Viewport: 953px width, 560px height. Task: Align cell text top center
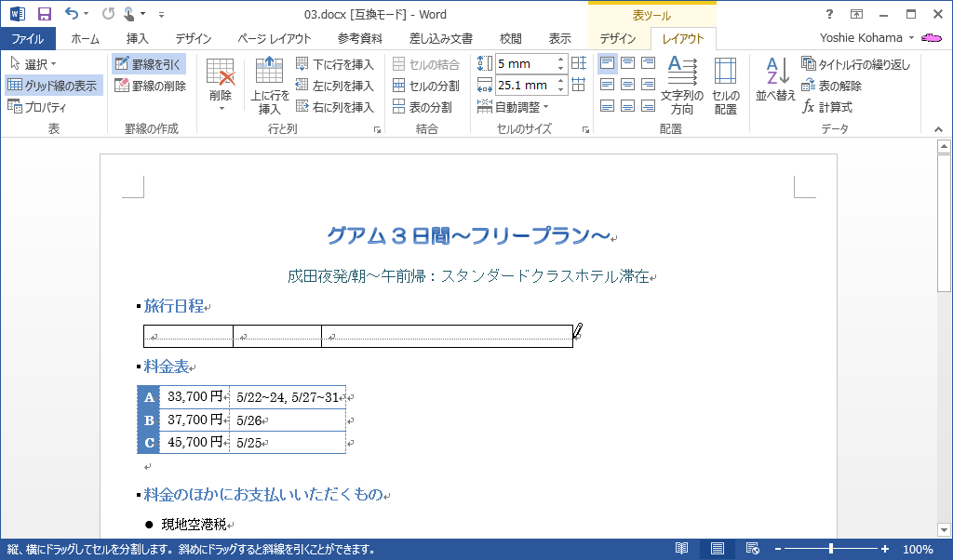click(x=628, y=63)
